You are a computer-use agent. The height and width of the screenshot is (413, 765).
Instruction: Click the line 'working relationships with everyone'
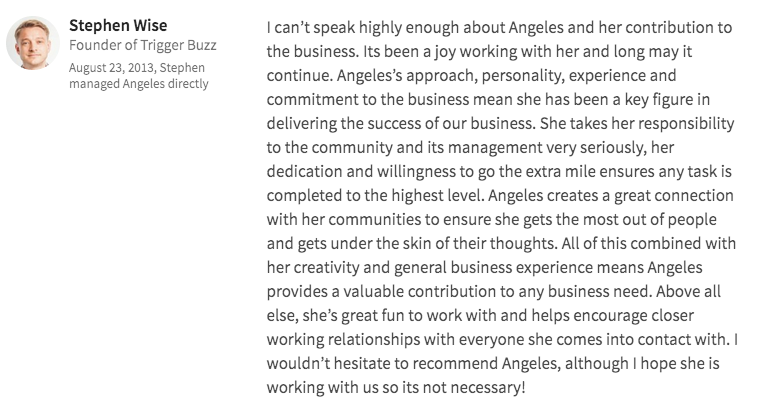click(396, 339)
